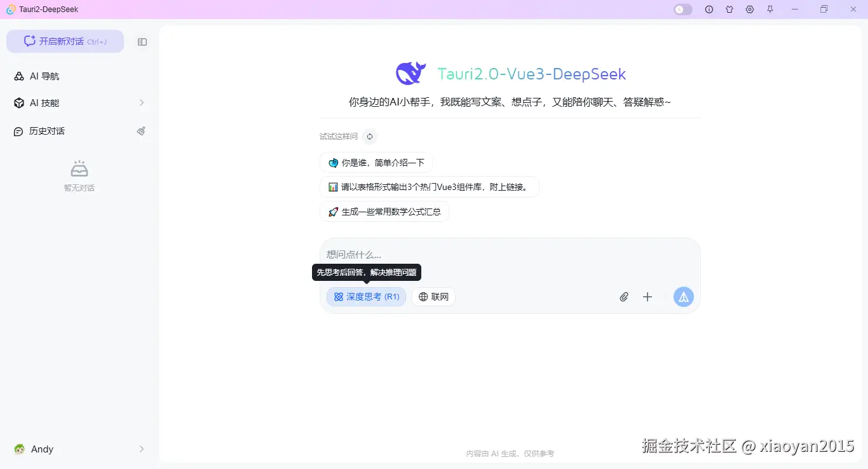Enable 深度思考 (R1) mode

[x=366, y=297]
